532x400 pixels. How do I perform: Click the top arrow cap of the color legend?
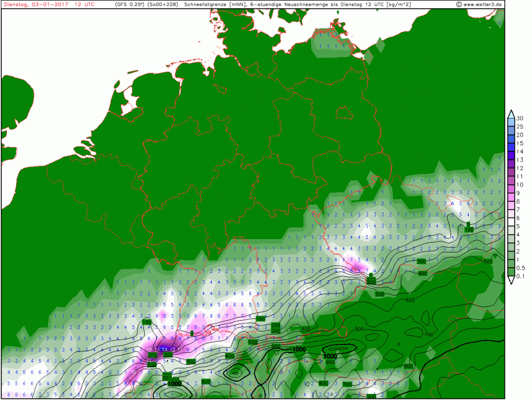pyautogui.click(x=511, y=113)
